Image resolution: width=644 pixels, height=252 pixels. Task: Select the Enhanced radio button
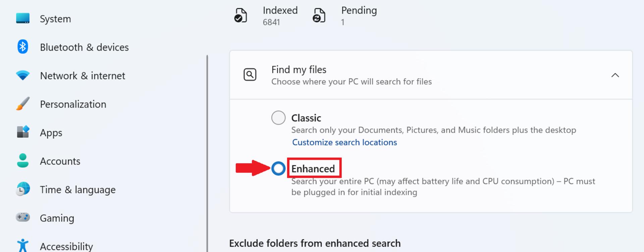pos(278,169)
